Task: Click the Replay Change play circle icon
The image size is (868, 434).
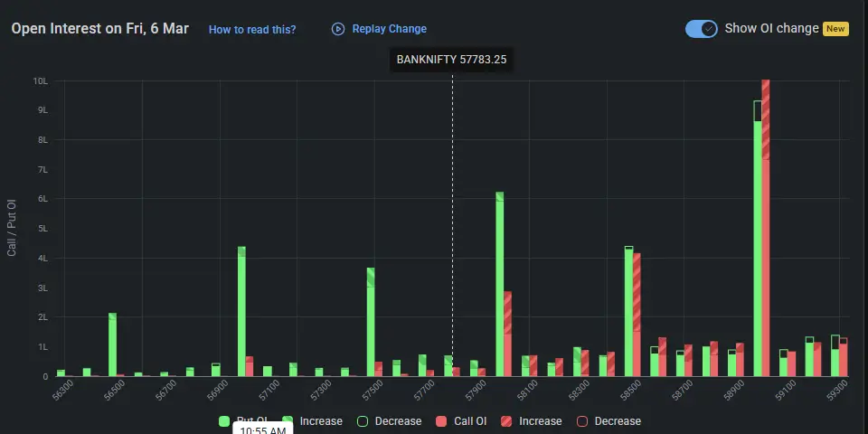Action: coord(337,29)
